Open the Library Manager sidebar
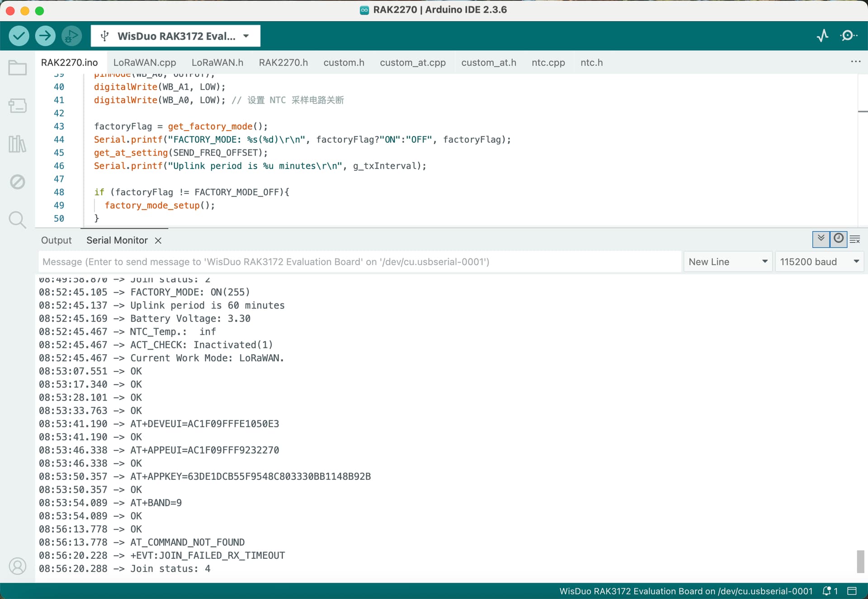868x599 pixels. click(18, 144)
